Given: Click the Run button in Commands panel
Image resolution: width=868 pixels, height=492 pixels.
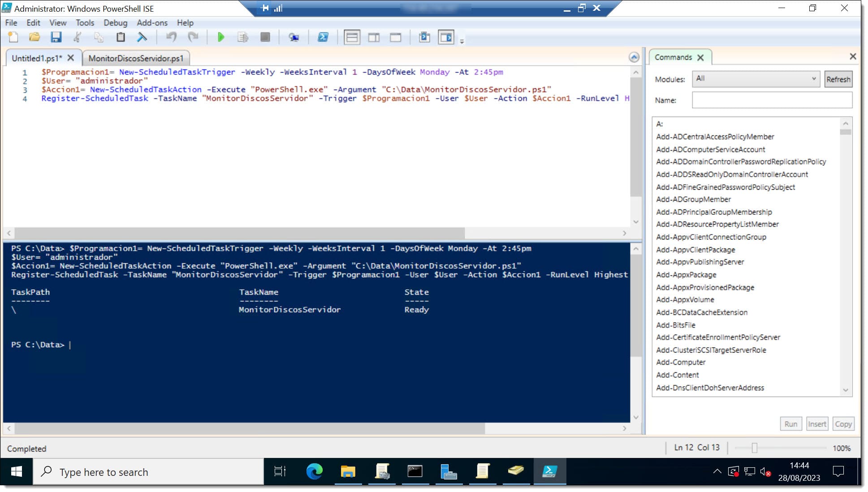Looking at the screenshot, I should [791, 424].
